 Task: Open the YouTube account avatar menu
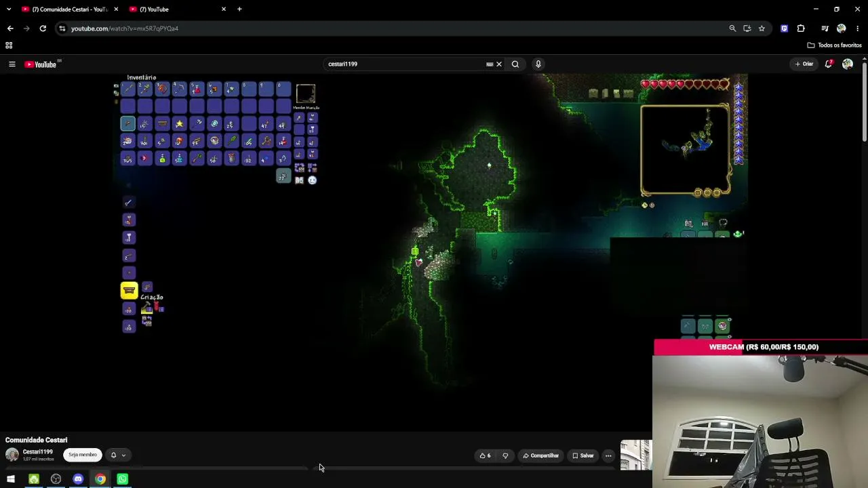[x=848, y=64]
